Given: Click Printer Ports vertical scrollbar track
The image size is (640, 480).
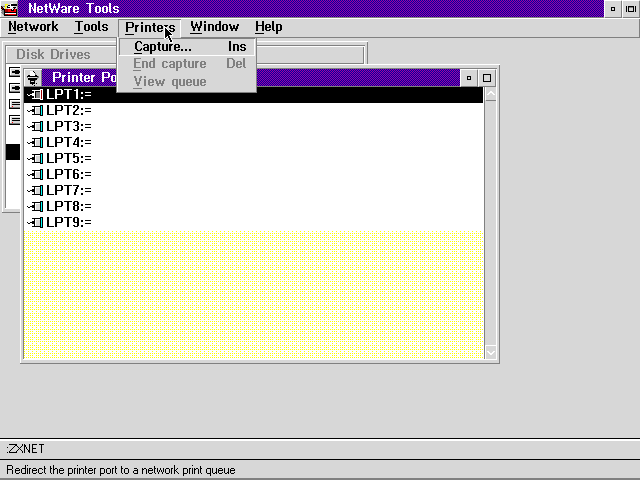Looking at the screenshot, I should pyautogui.click(x=491, y=223).
